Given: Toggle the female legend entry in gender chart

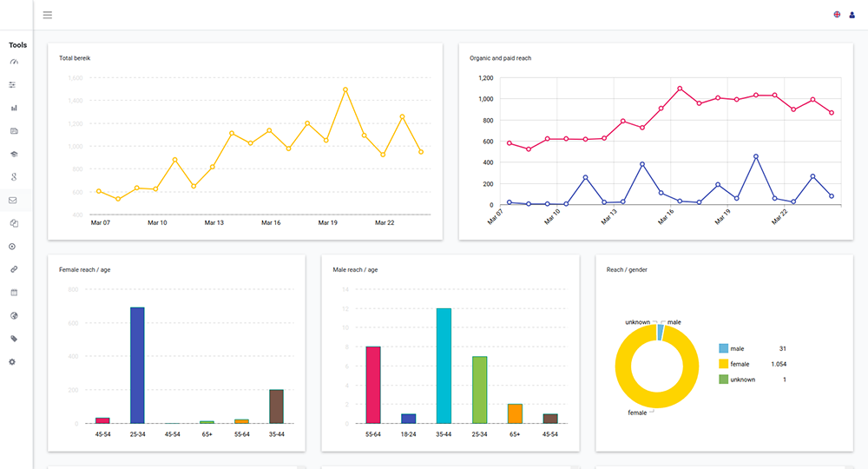Looking at the screenshot, I should (x=740, y=364).
